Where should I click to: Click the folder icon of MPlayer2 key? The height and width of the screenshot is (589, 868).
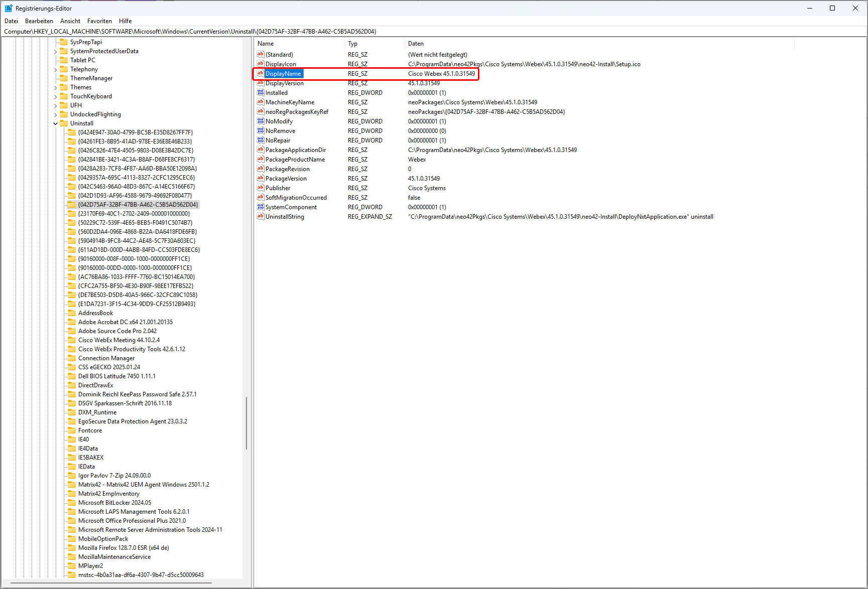point(72,566)
